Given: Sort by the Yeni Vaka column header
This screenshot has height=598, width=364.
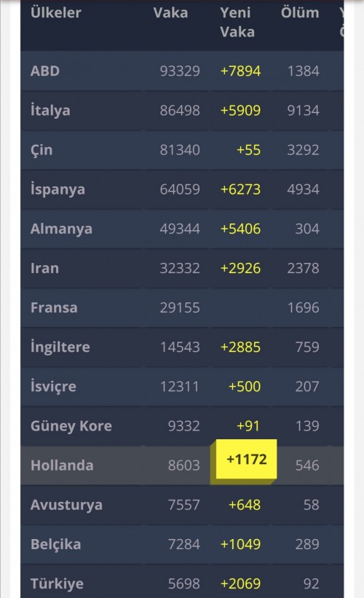Looking at the screenshot, I should pos(237,22).
